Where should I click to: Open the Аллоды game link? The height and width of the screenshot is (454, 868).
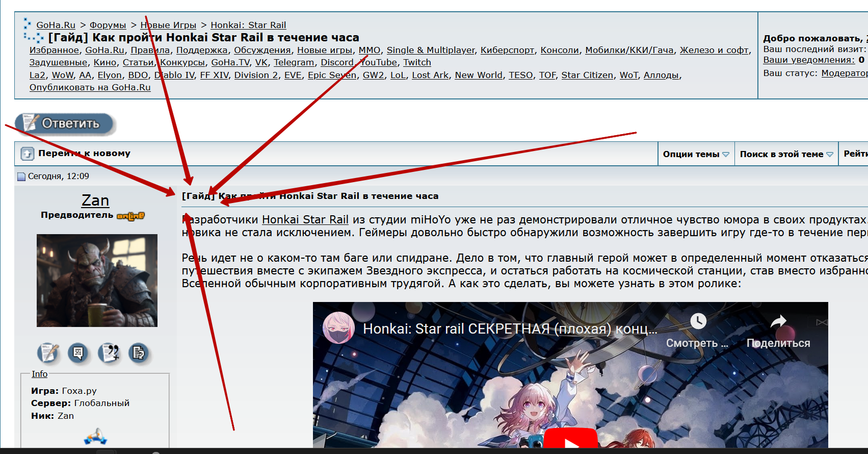[x=661, y=75]
